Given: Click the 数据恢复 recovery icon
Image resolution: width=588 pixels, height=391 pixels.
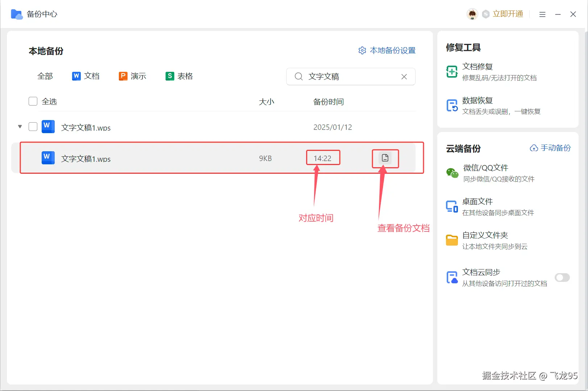Looking at the screenshot, I should [x=452, y=106].
